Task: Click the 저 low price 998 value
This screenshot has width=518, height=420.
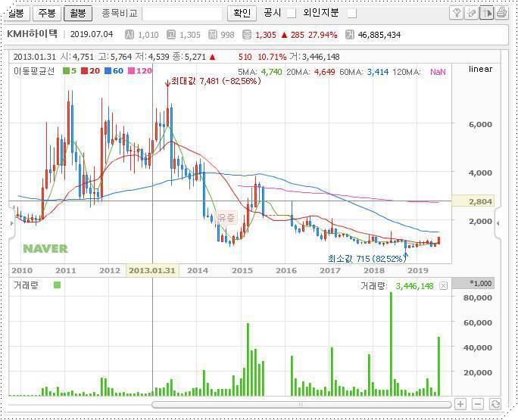Action: [x=227, y=35]
